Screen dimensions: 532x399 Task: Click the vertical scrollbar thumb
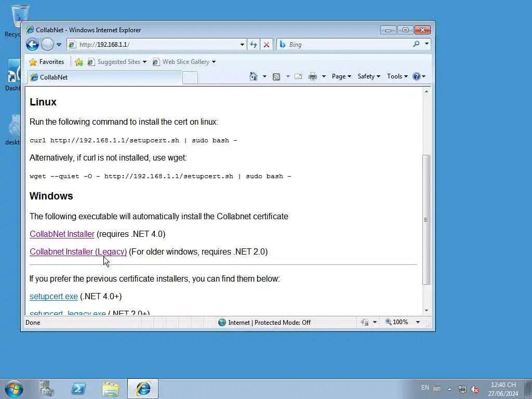427,220
